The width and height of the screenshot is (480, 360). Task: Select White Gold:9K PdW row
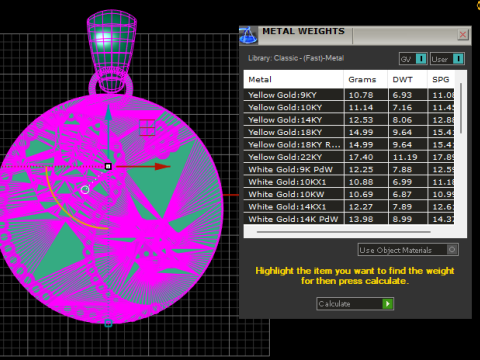point(349,169)
